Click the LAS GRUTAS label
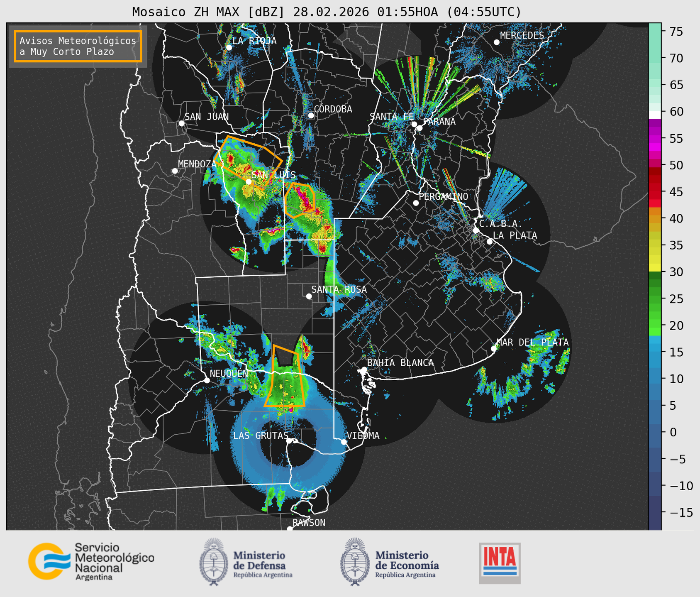Viewport: 700px width, 597px height. (261, 436)
